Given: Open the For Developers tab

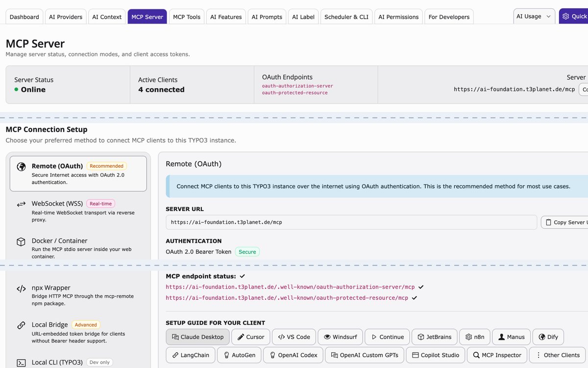Looking at the screenshot, I should (449, 17).
